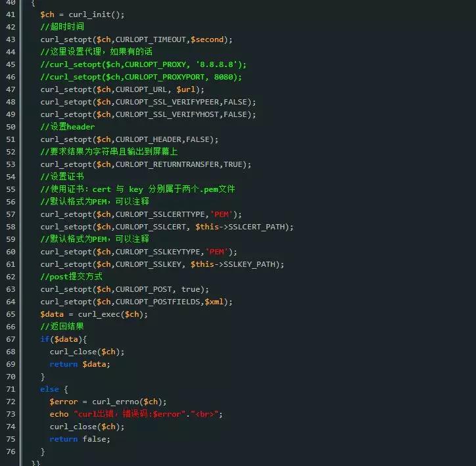Click the //返回结果 comment
This screenshot has height=466, width=476.
[x=62, y=327]
